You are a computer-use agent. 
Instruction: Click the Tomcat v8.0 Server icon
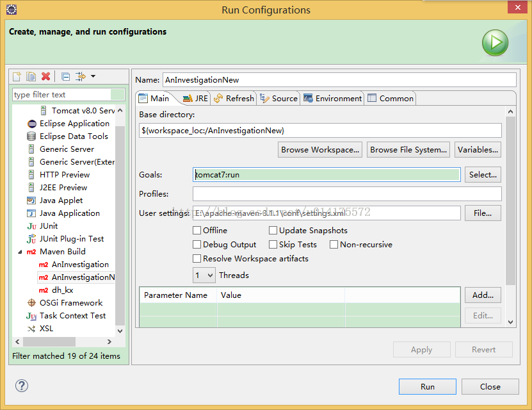click(x=44, y=111)
